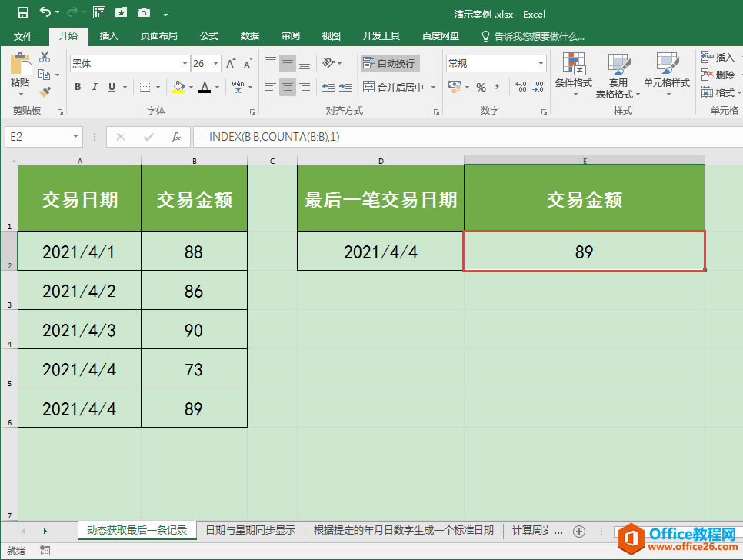The width and height of the screenshot is (743, 560).
Task: Open the 文件 file tab
Action: 23,36
